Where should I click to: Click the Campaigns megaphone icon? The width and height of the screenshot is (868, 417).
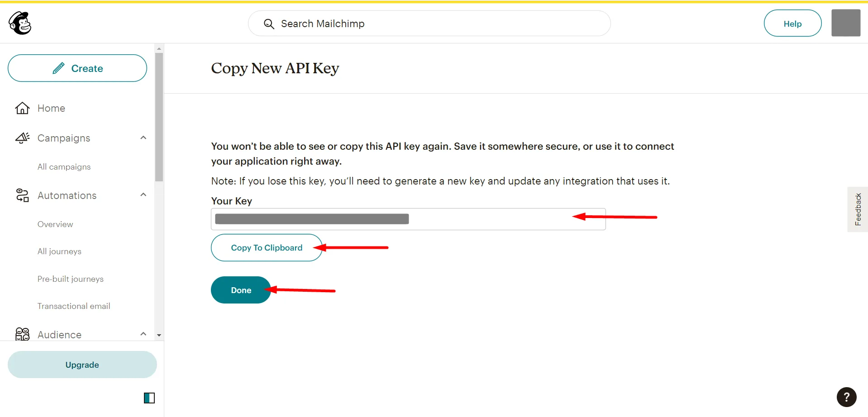[x=22, y=138]
